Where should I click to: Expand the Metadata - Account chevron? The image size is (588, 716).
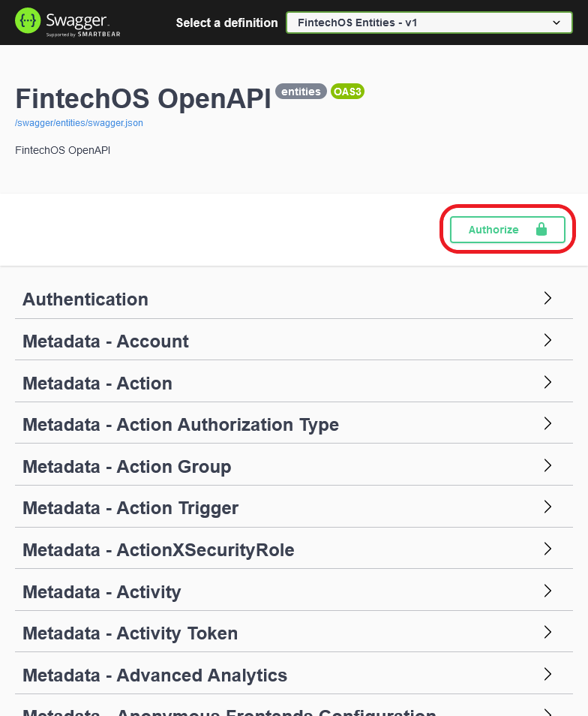(547, 340)
